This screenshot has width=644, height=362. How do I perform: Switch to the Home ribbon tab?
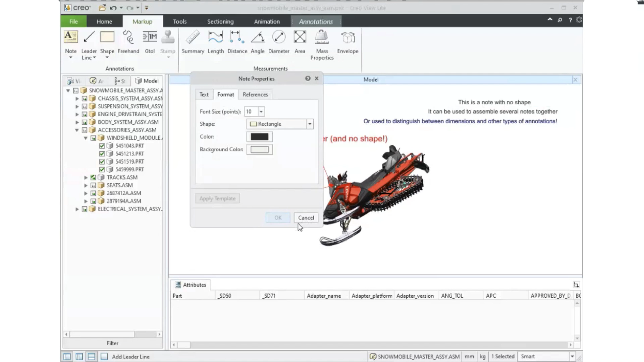pos(104,21)
